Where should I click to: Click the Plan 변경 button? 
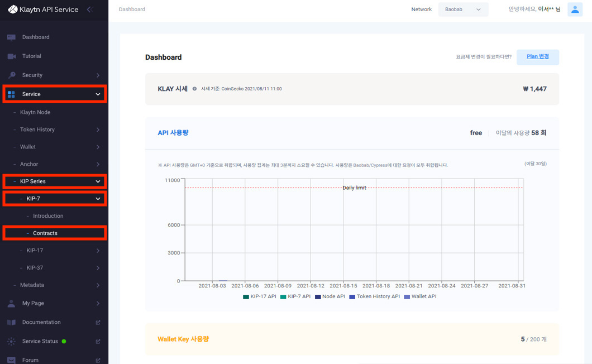pos(538,57)
